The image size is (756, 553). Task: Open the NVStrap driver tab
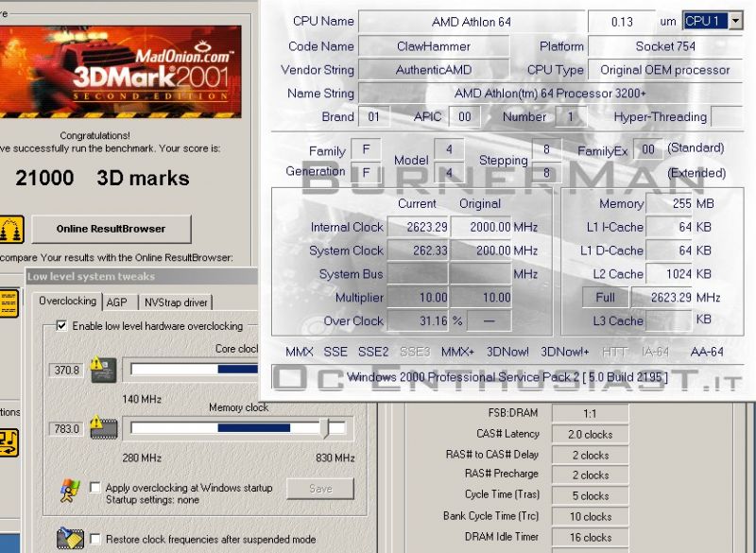(x=176, y=302)
